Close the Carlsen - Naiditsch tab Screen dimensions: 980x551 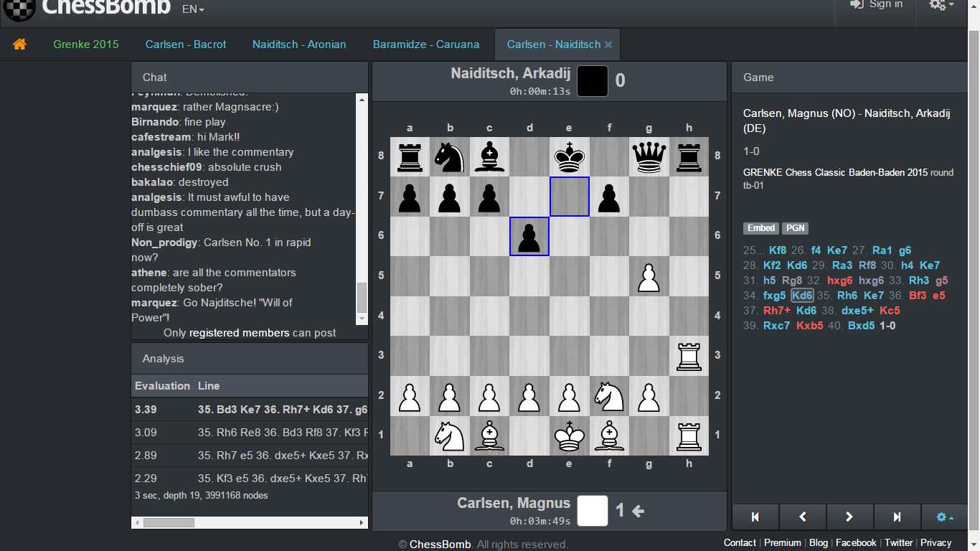[608, 44]
